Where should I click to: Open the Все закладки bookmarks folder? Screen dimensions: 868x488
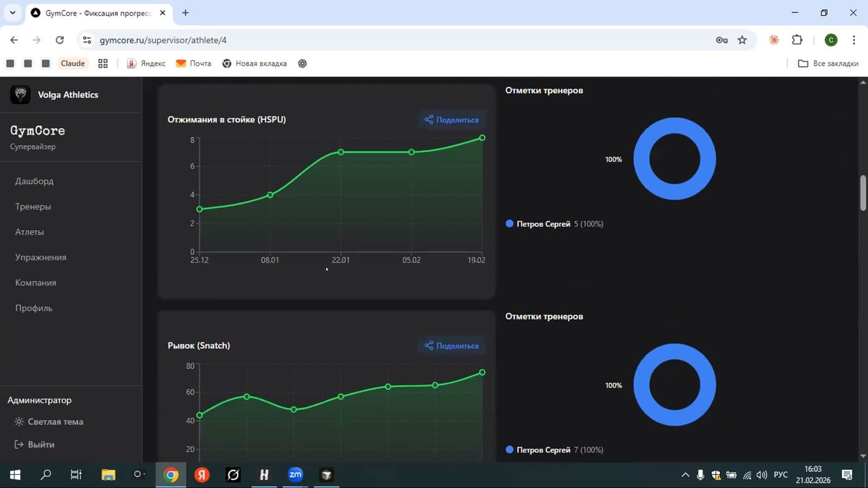click(x=828, y=63)
